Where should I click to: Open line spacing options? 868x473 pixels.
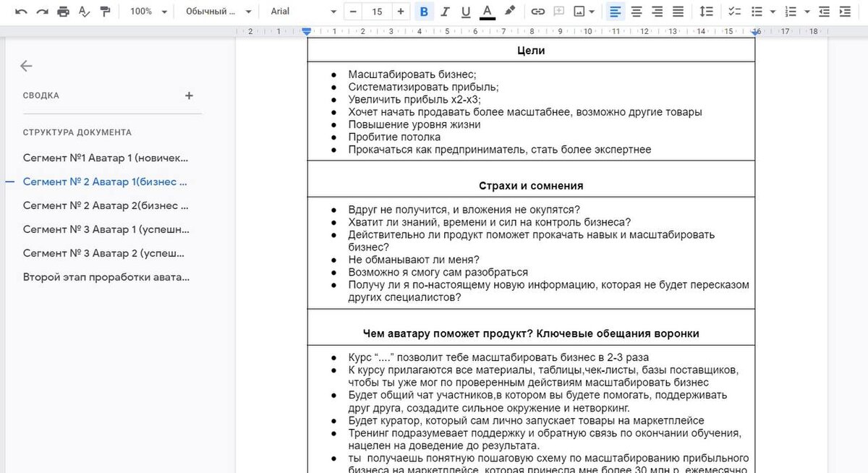click(707, 11)
